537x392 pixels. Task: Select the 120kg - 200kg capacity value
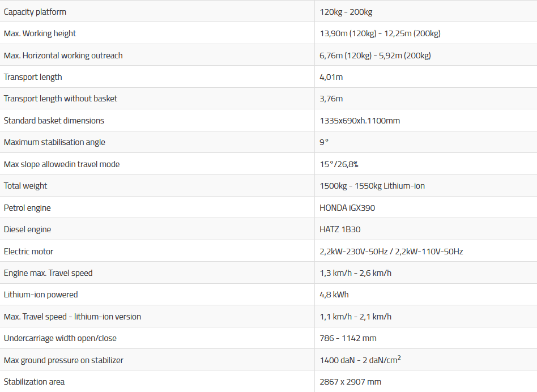coord(346,12)
